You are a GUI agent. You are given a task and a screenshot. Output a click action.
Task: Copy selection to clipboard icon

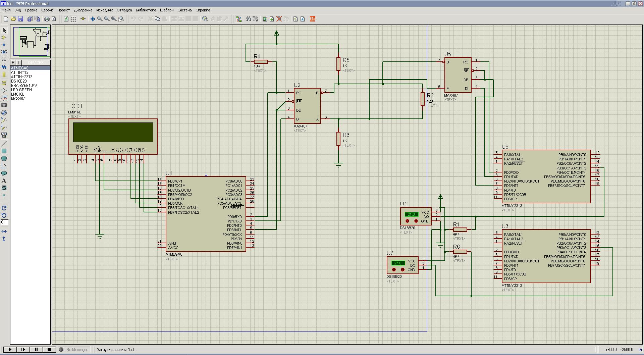coord(157,19)
